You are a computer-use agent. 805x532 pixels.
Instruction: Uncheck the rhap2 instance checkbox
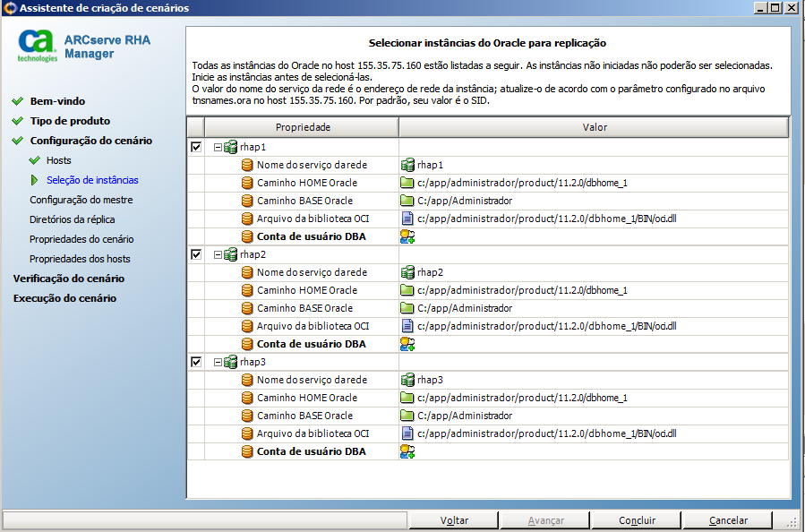click(196, 254)
